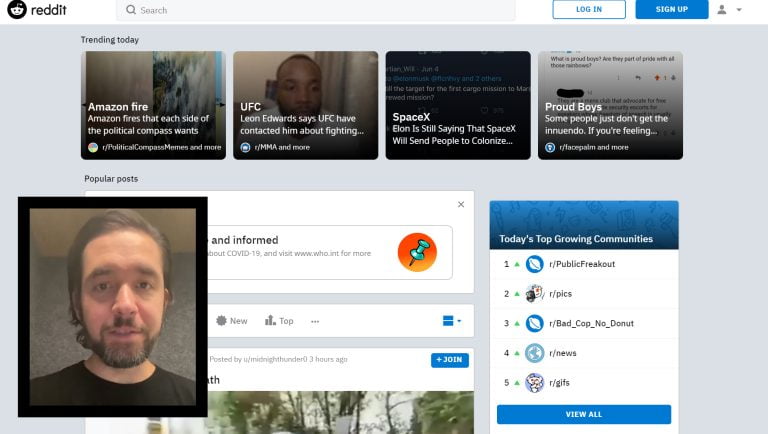Click the r/facepalm community icon
Screen dimensions: 768x434
click(x=550, y=147)
